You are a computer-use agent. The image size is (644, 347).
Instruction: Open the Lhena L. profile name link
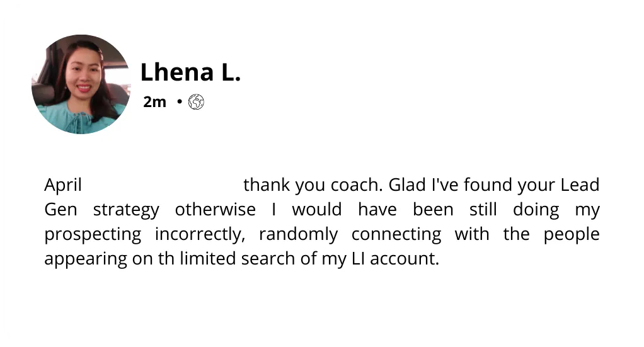tap(190, 72)
